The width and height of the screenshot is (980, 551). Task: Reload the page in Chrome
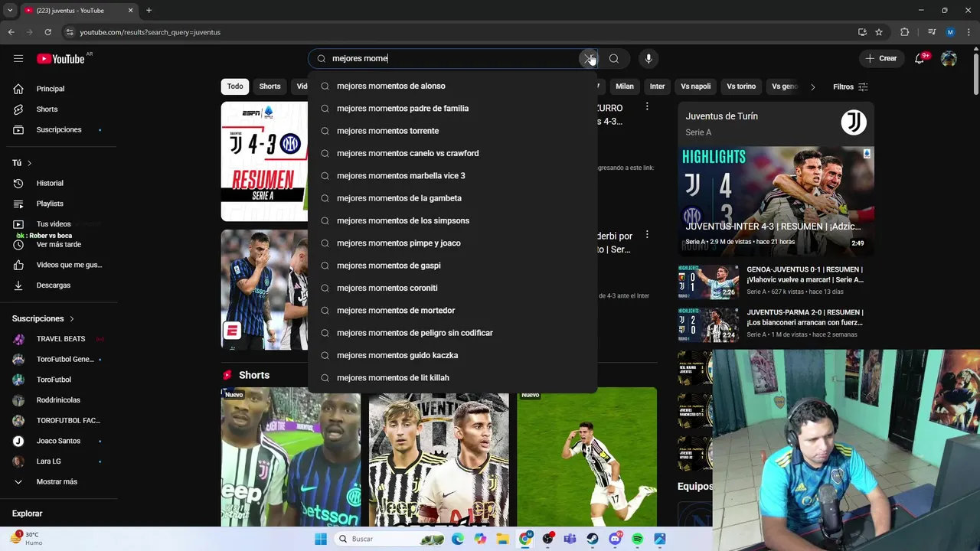click(x=47, y=32)
